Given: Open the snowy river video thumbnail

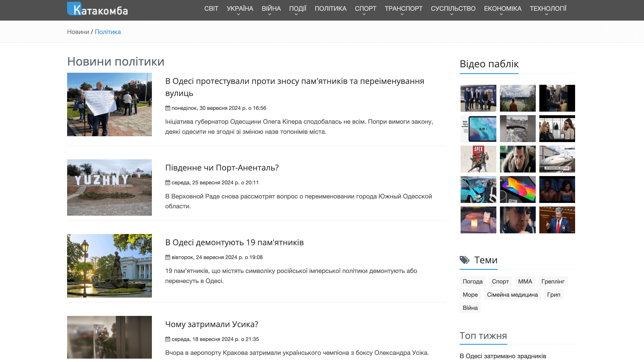Looking at the screenshot, I should pos(518,129).
